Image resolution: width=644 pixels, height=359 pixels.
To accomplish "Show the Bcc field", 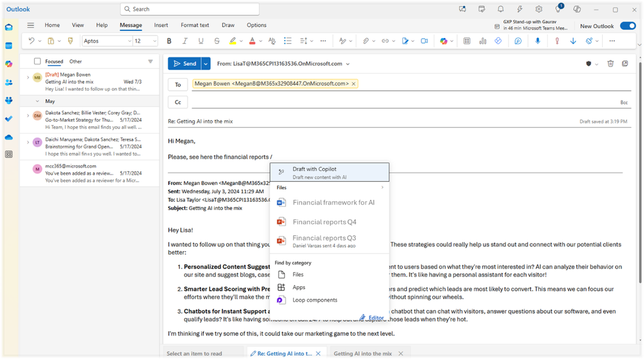I will click(x=624, y=102).
